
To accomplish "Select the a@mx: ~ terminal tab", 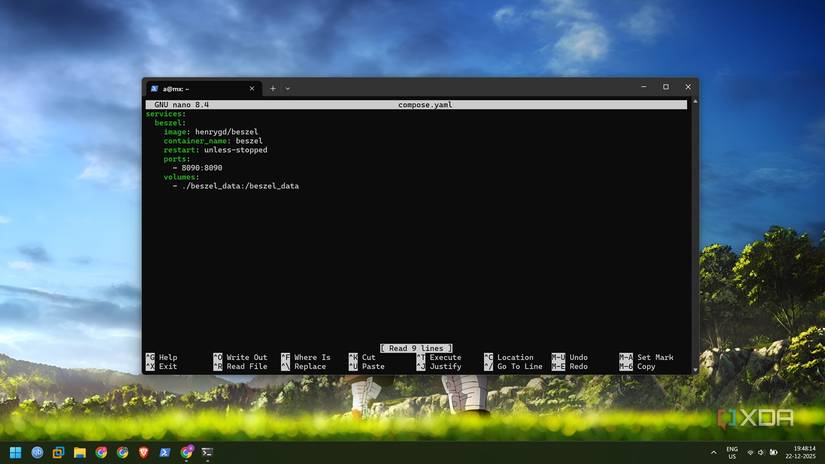I will pos(203,89).
